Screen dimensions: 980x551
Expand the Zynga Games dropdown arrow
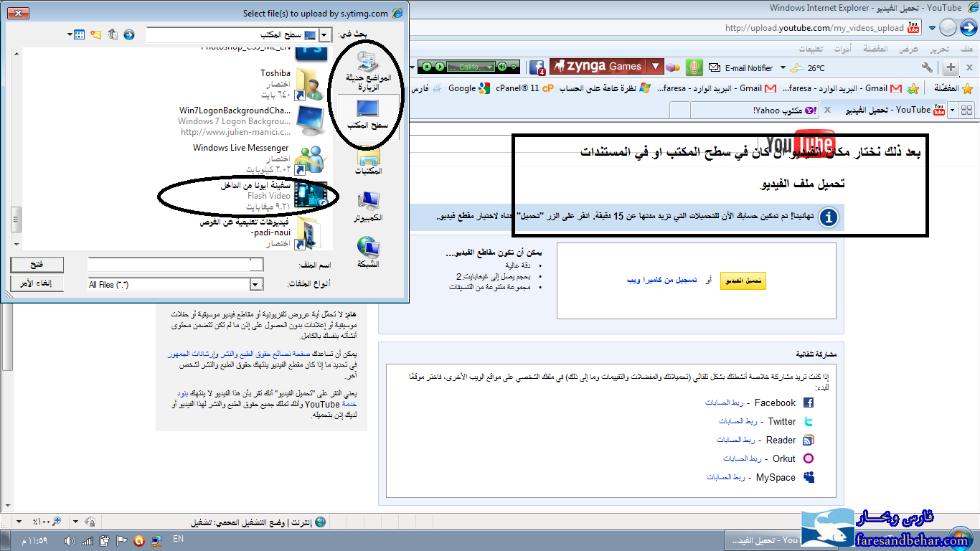(x=654, y=67)
